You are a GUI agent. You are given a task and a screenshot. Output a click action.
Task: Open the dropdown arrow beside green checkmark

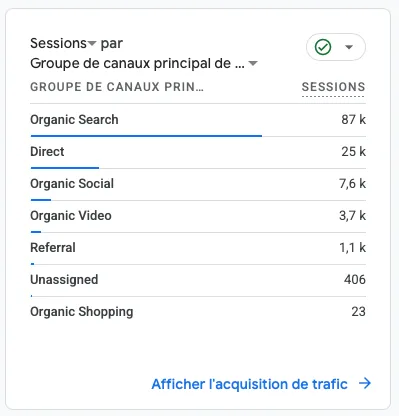(349, 47)
